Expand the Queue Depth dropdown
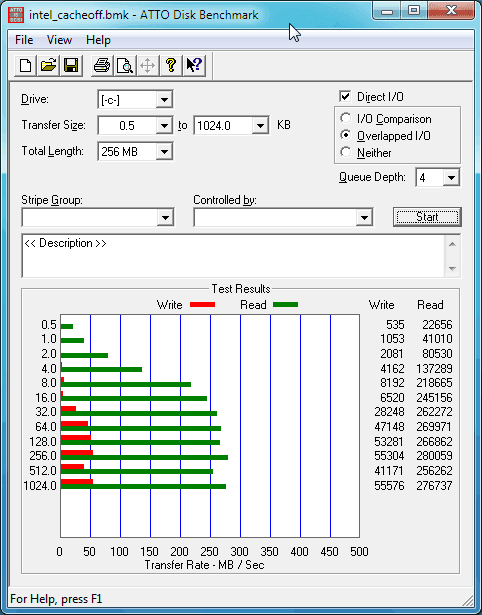482x615 pixels. tap(437, 178)
